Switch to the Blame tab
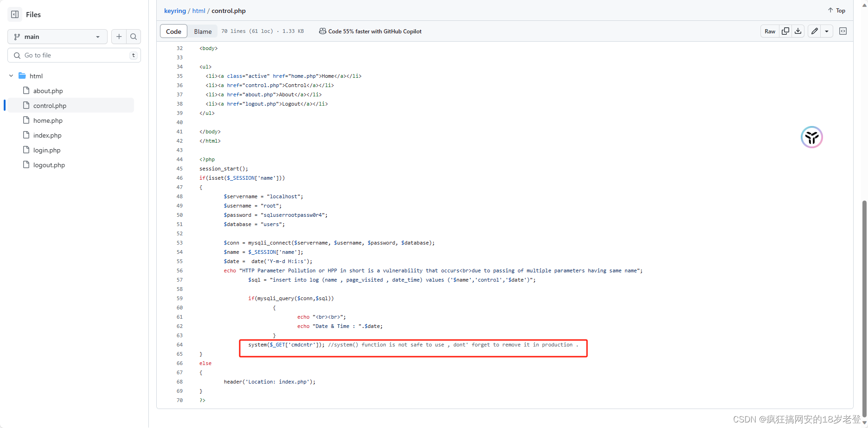 coord(203,31)
